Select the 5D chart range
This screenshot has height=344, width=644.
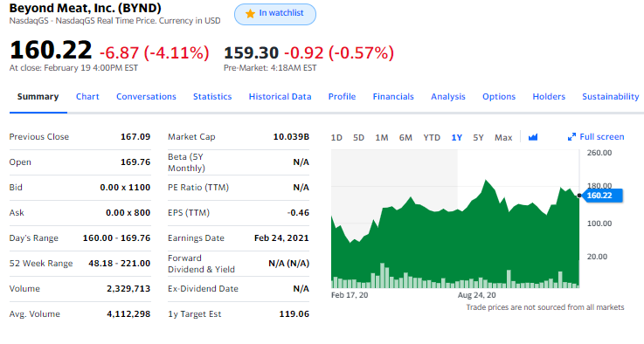click(x=358, y=138)
